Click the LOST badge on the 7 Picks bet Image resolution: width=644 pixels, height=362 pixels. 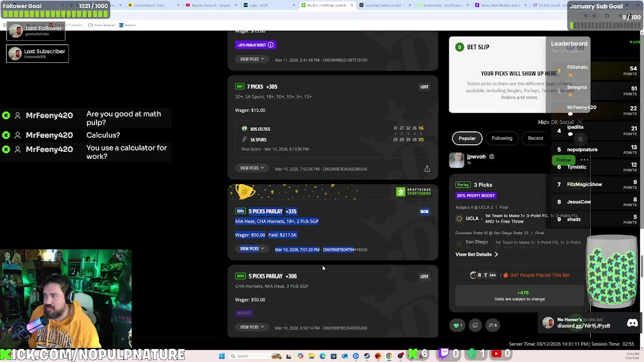424,87
